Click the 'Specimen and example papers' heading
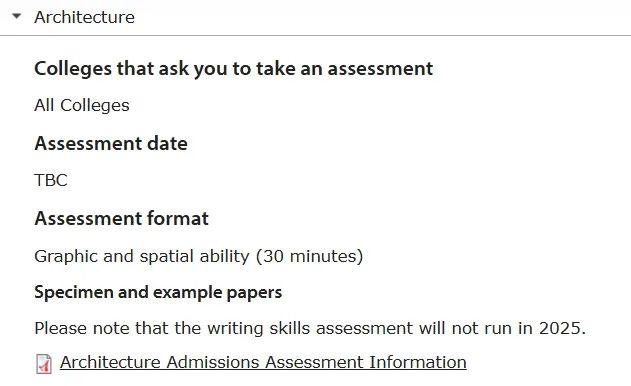Image resolution: width=631 pixels, height=386 pixels. coord(158,292)
